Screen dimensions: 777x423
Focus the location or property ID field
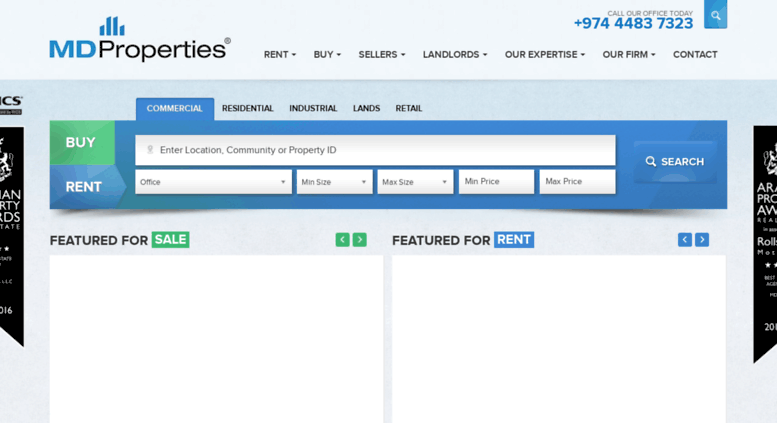click(375, 150)
